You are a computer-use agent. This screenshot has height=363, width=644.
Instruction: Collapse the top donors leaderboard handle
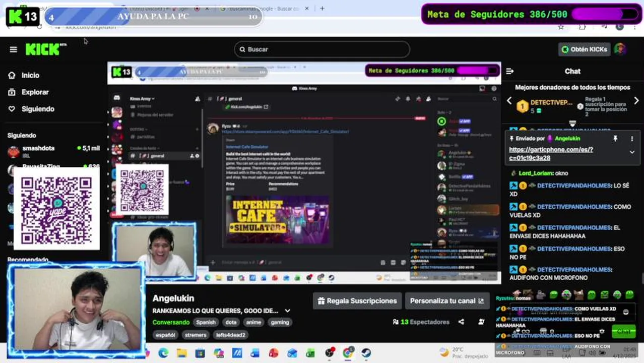572,123
